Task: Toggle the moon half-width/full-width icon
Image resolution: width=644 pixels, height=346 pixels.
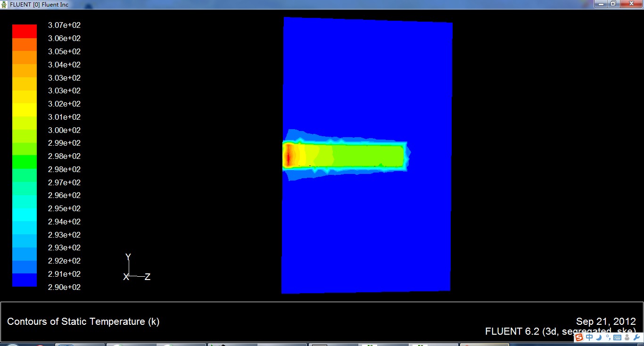Action: [599, 337]
